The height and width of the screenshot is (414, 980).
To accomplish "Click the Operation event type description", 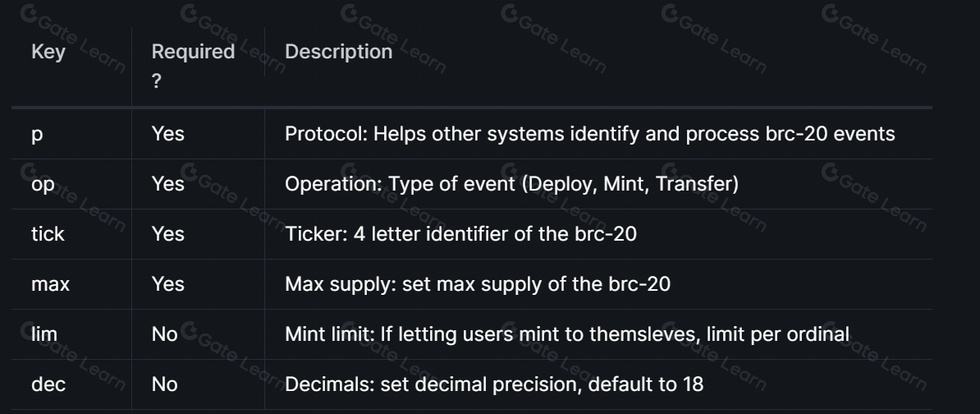I will tap(512, 184).
